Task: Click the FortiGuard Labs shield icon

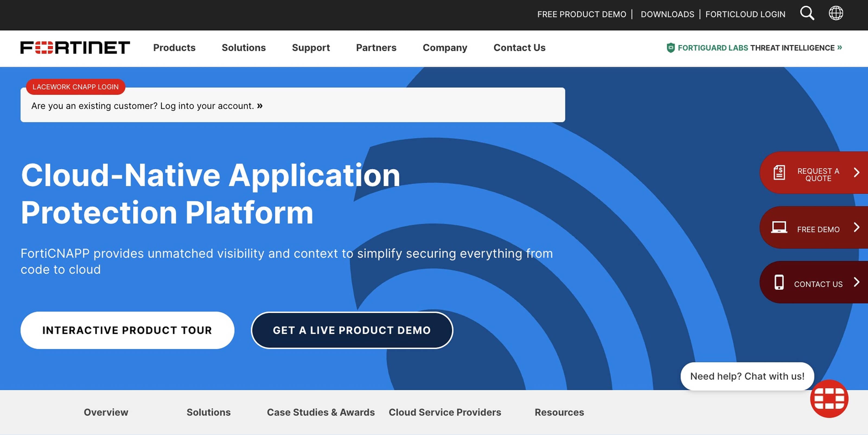Action: [x=671, y=47]
